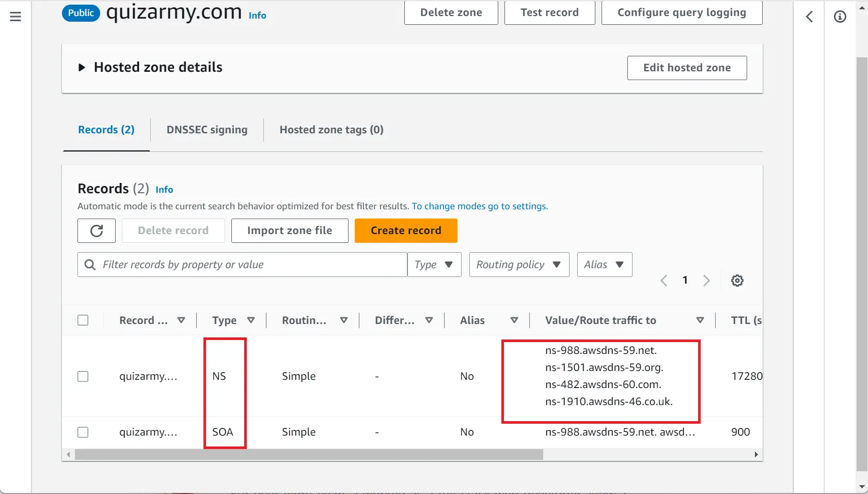Screen dimensions: 868x494
Task: Click the refresh records icon button
Action: click(x=97, y=230)
